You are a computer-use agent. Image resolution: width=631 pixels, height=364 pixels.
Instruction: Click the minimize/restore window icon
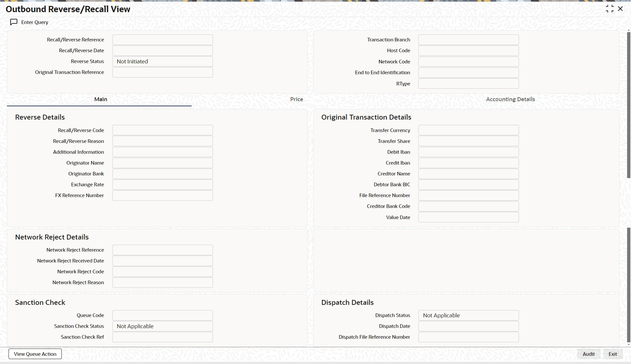610,9
